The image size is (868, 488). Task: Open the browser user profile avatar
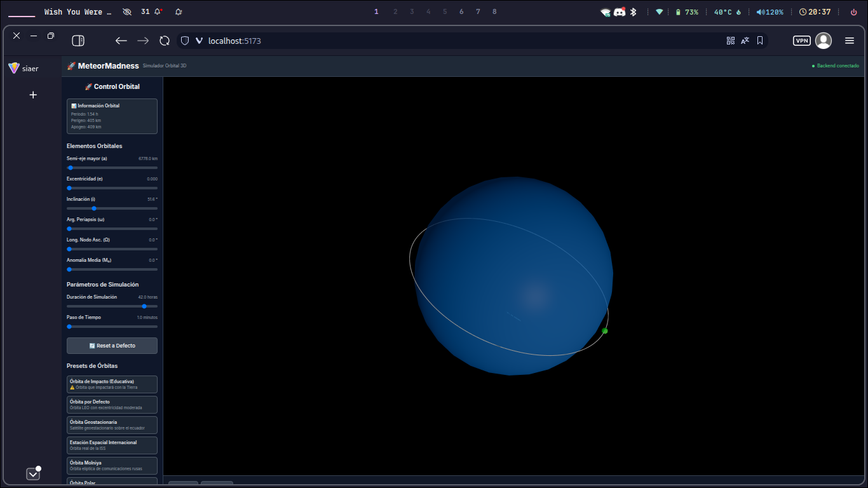click(x=824, y=41)
